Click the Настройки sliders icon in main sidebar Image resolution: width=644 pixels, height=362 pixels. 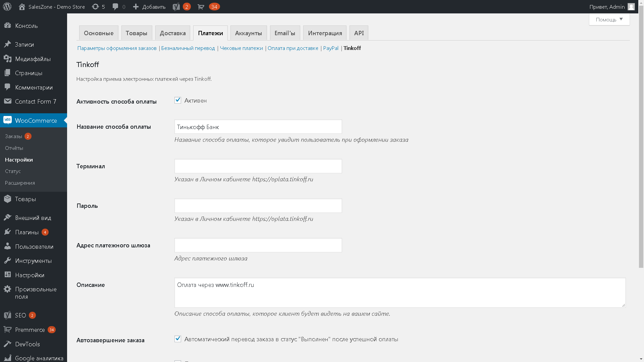[7, 275]
